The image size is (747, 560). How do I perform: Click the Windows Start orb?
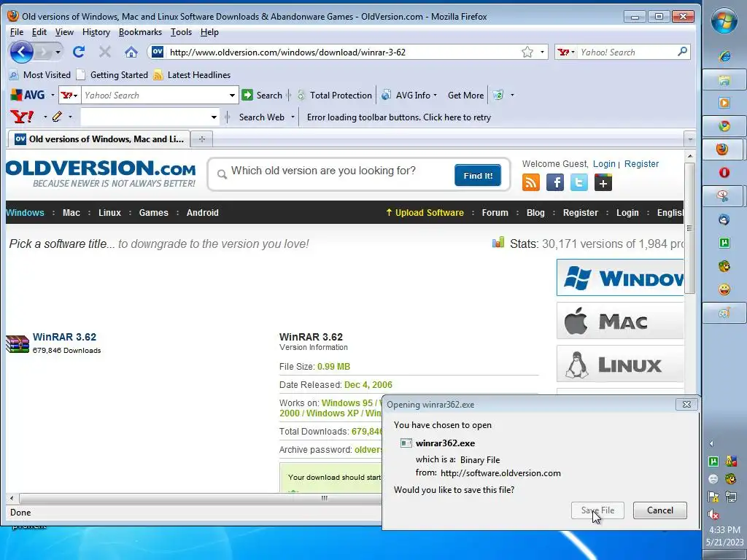[724, 21]
